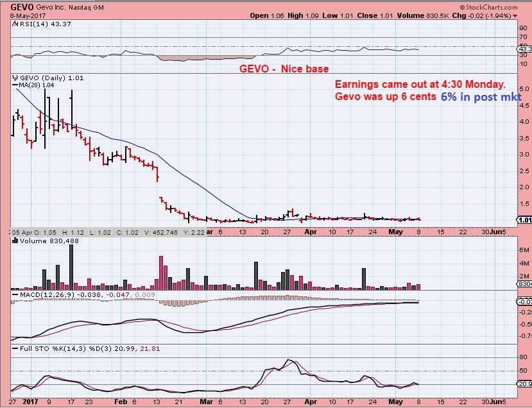Click the bar icon before Volume 830,488
Screen dimensions: 532x408
point(15,241)
